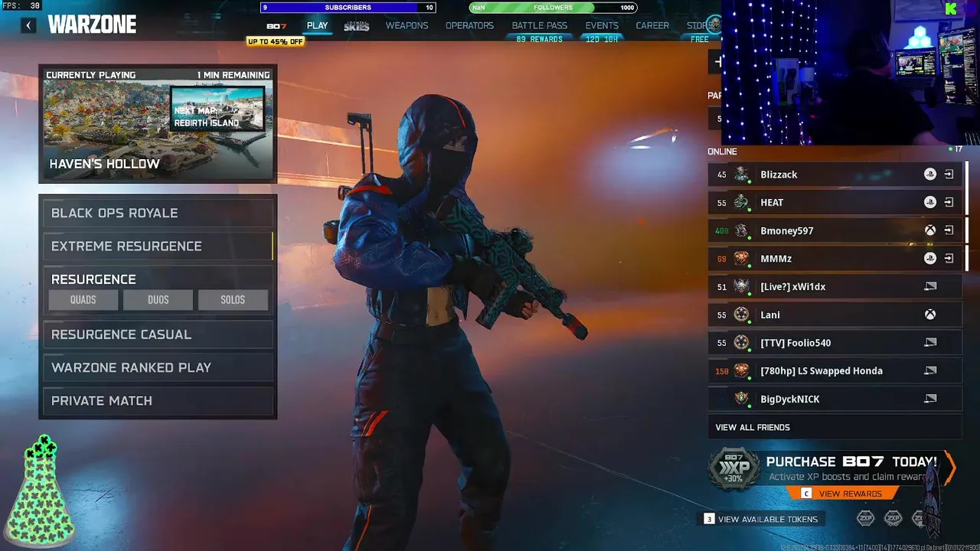Select RESURGENCE CASUAL mode
Screen dimensions: 980x551
158,334
